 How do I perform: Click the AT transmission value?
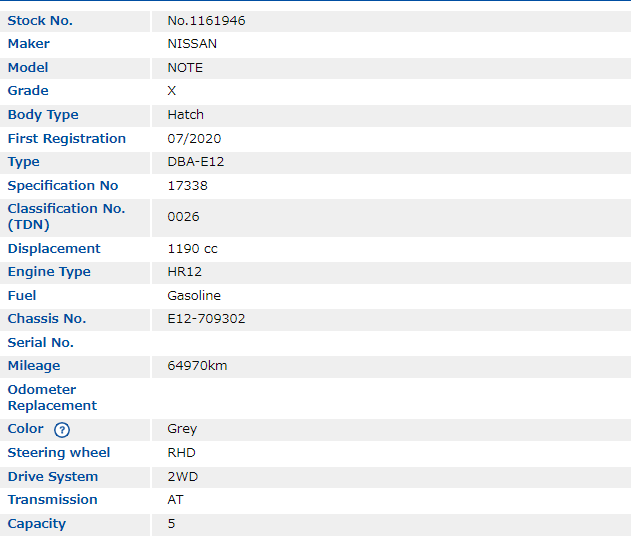tap(175, 500)
